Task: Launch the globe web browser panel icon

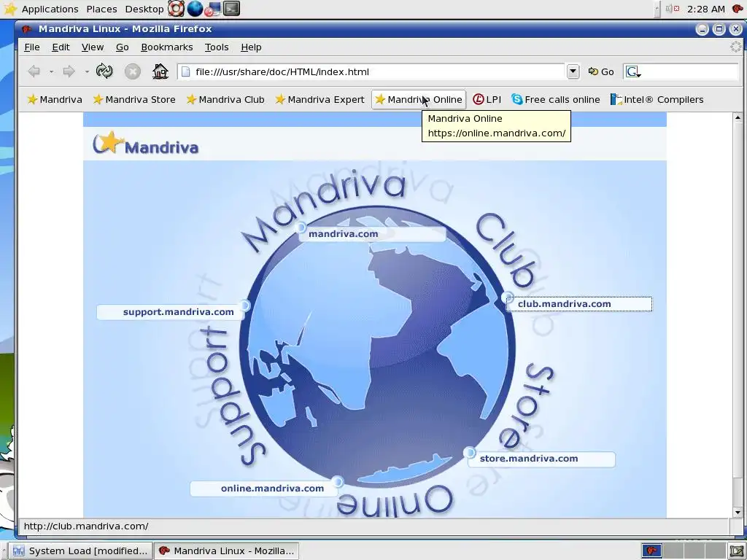Action: 195,9
